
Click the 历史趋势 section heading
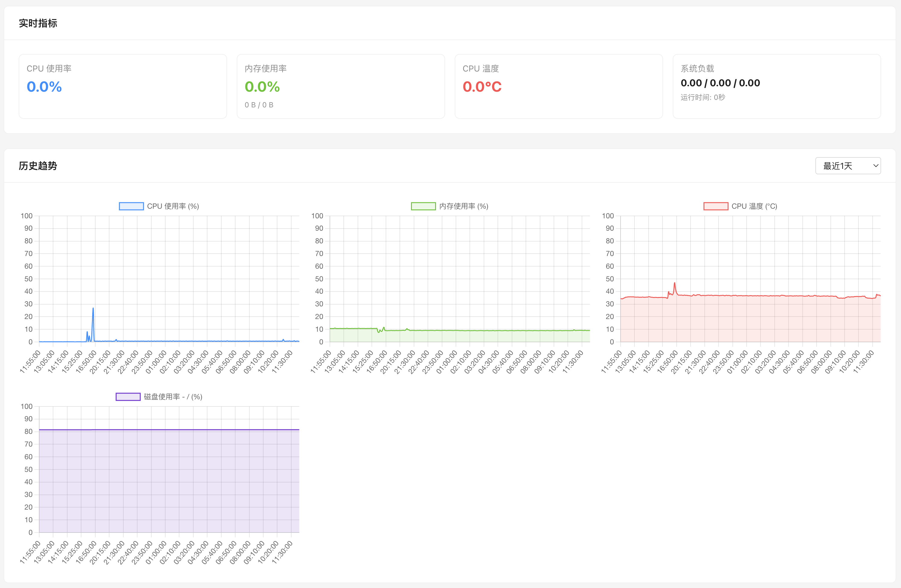(38, 166)
